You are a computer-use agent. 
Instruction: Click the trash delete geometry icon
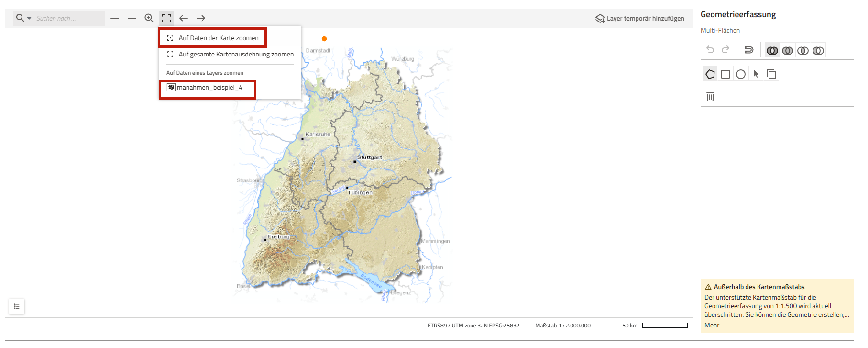(x=710, y=97)
